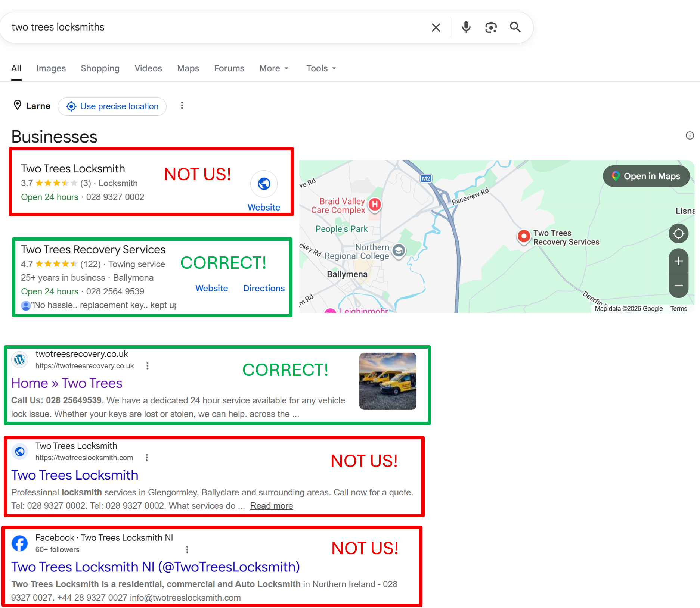Screen dimensions: 700x608
Task: Open the 'Home » Two Trees' result
Action: [67, 383]
